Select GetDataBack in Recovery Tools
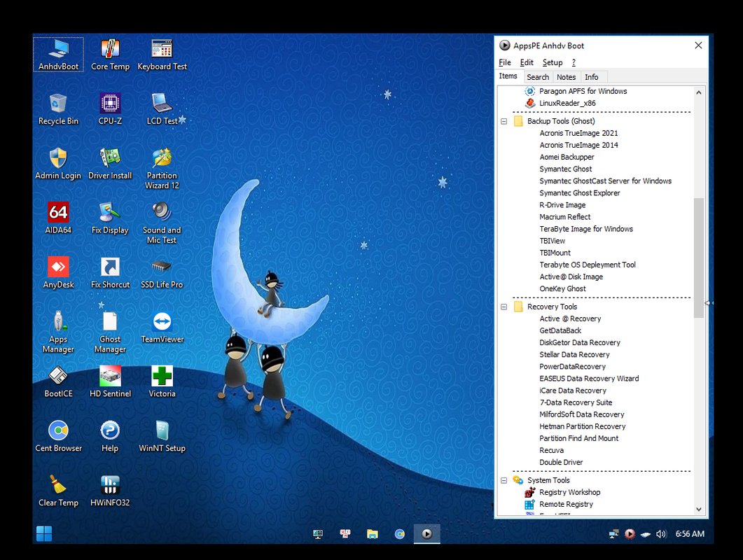This screenshot has width=743, height=560. [x=560, y=330]
